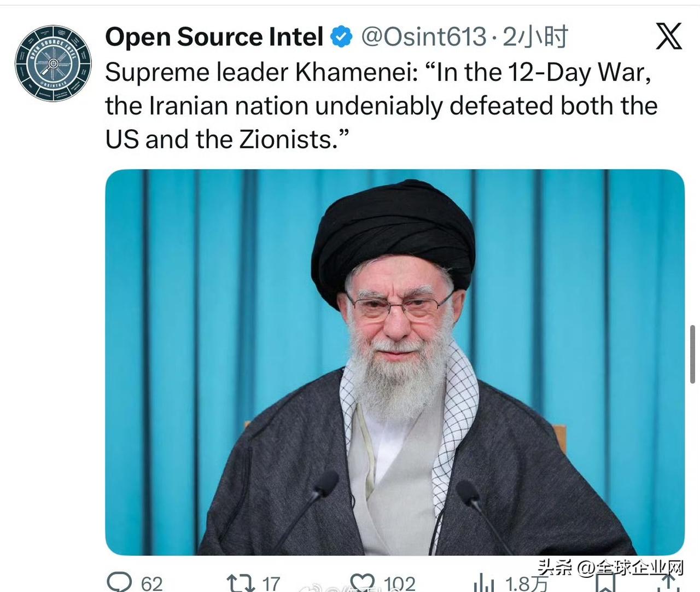This screenshot has height=592, width=700.
Task: Tap the reply speech bubble icon
Action: coord(119,582)
